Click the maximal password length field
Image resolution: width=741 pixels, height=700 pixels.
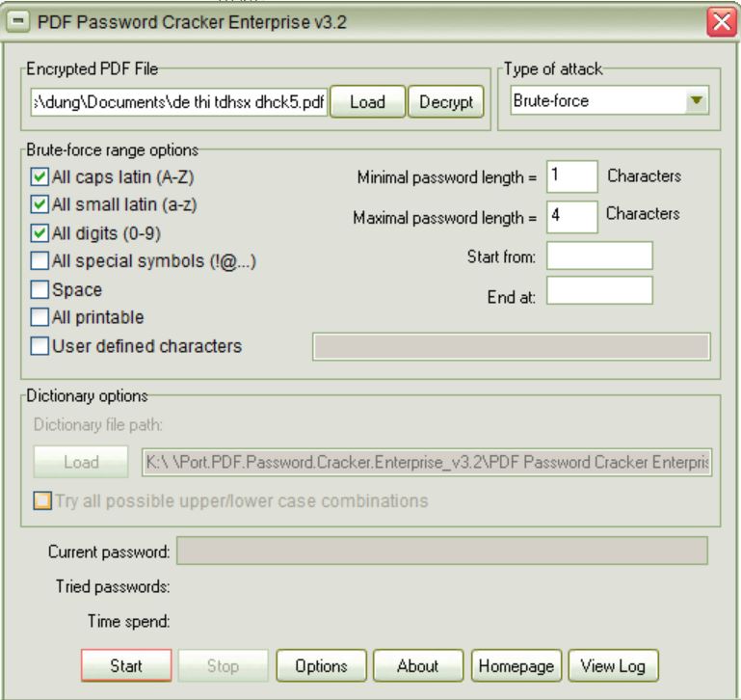point(571,217)
